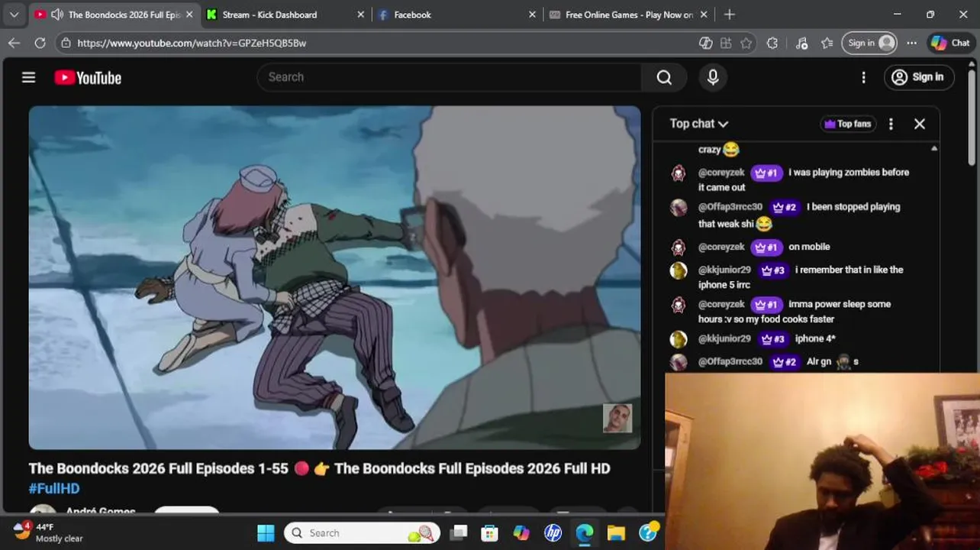The height and width of the screenshot is (550, 980).
Task: Click channel watermark thumbnail in video corner
Action: [617, 418]
